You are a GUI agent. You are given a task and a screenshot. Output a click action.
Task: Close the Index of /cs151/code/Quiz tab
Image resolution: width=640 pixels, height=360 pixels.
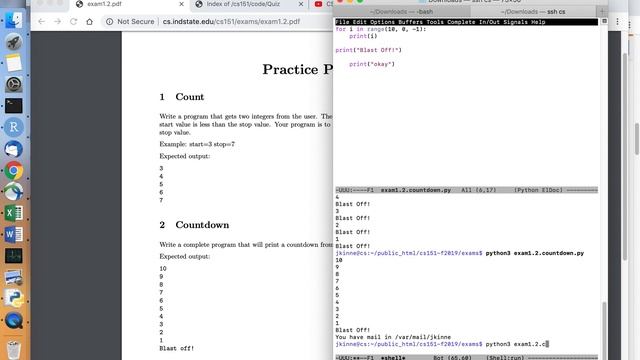tap(301, 4)
